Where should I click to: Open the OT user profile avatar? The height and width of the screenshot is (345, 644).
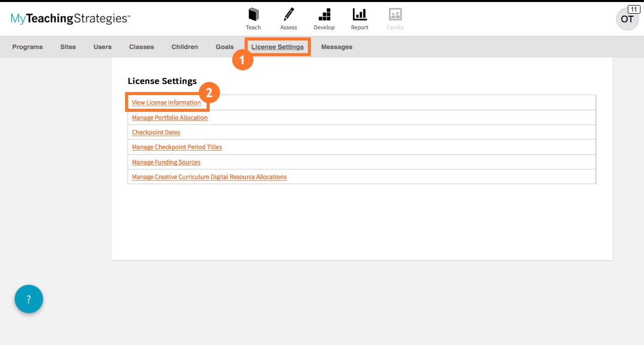[x=626, y=20]
